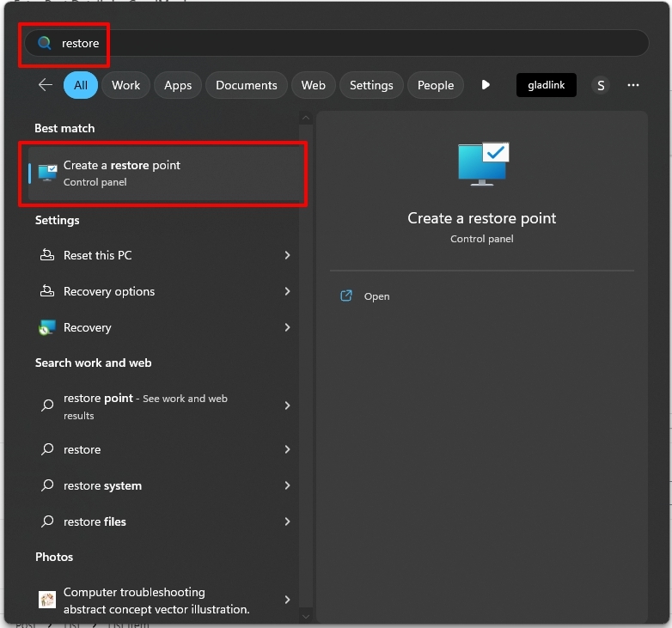
Task: Show more filters with the play arrow
Action: (486, 85)
